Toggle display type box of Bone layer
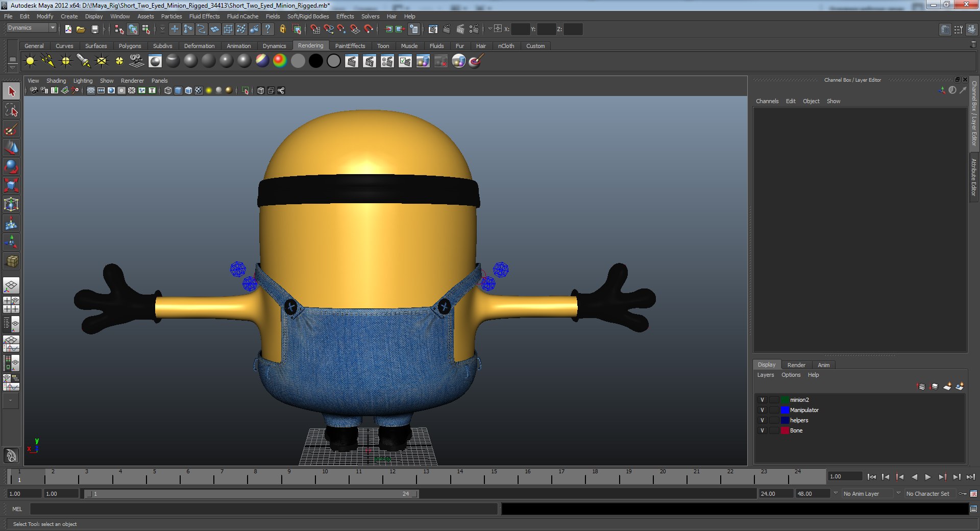The image size is (980, 531). (x=774, y=430)
